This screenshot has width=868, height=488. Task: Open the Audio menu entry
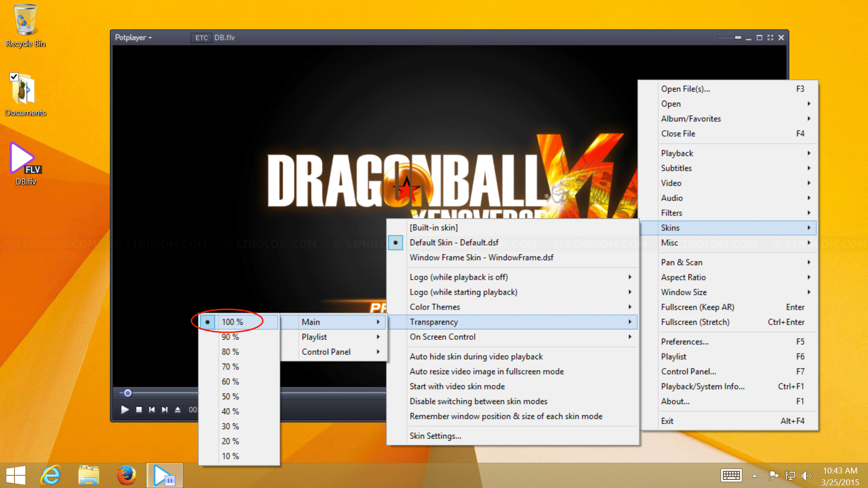[728, 198]
